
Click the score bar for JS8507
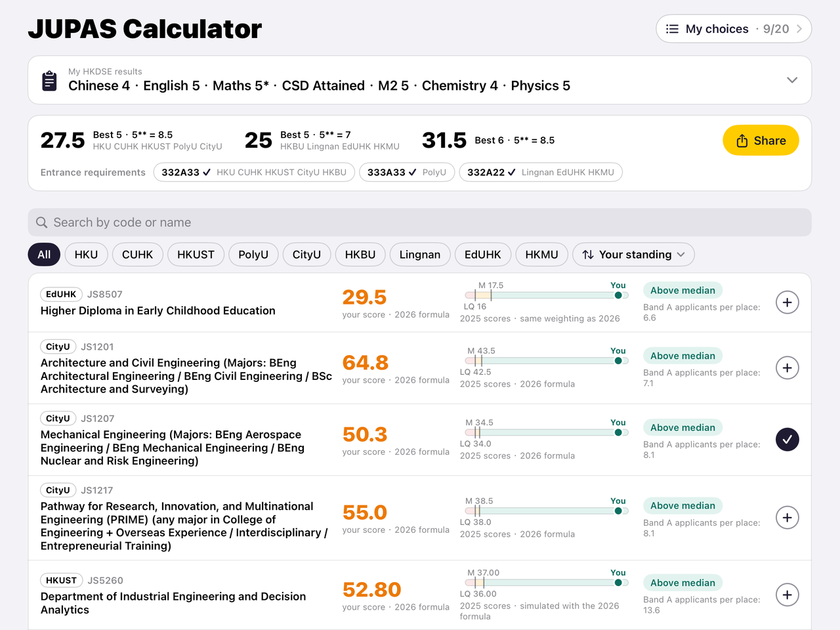tap(547, 295)
